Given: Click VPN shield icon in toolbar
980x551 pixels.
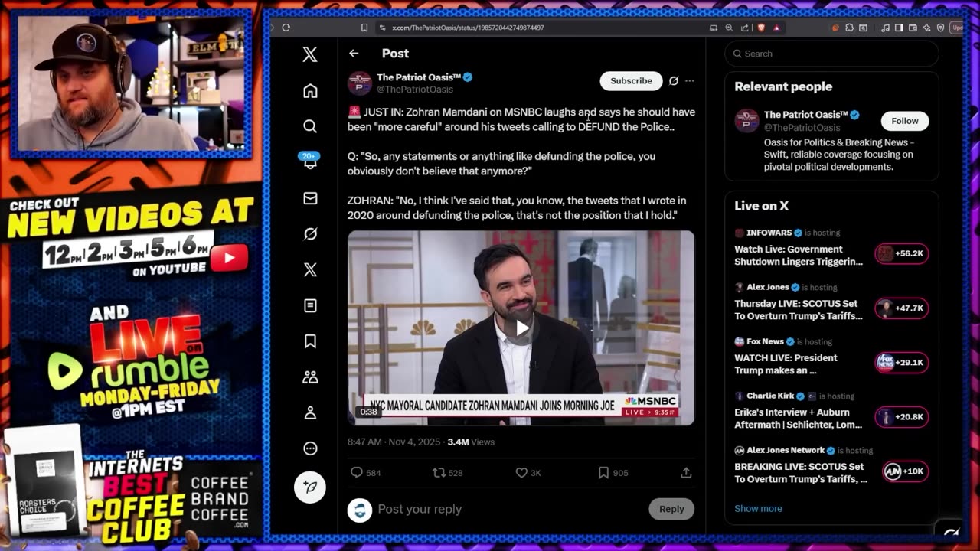Looking at the screenshot, I should tap(940, 28).
